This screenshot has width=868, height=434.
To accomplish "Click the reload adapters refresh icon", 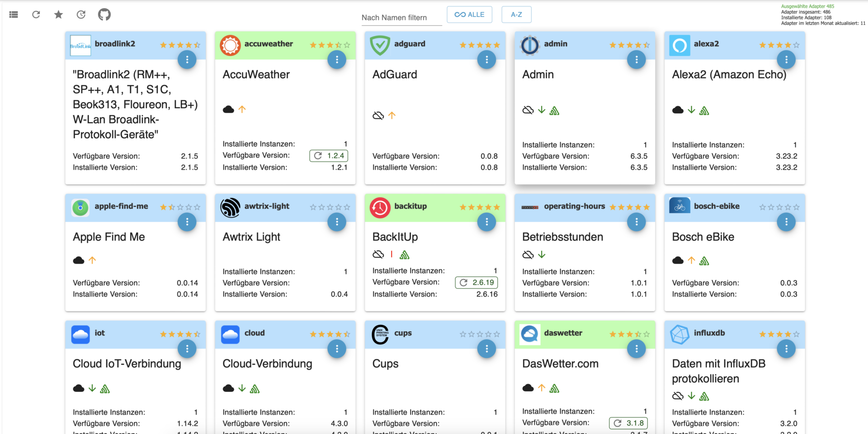I will point(36,14).
